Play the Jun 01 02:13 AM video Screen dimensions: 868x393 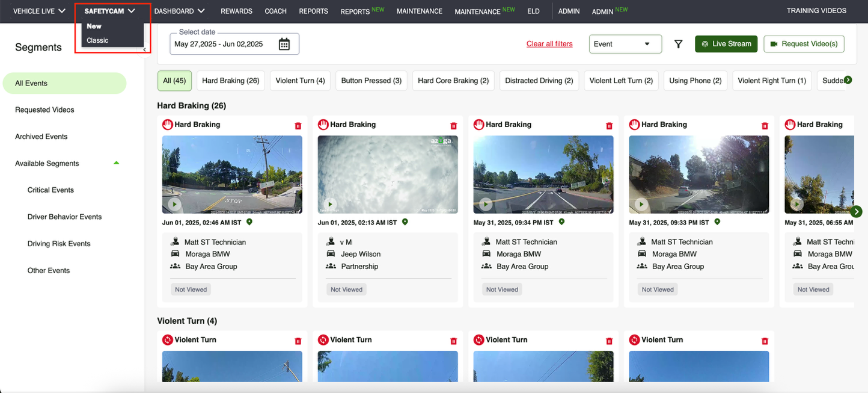point(329,204)
